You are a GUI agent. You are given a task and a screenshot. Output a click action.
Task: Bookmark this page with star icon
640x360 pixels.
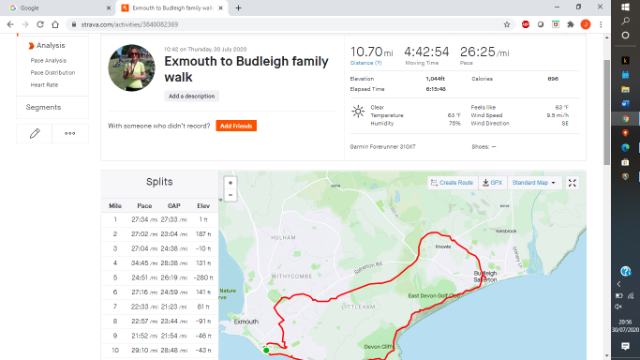click(507, 24)
